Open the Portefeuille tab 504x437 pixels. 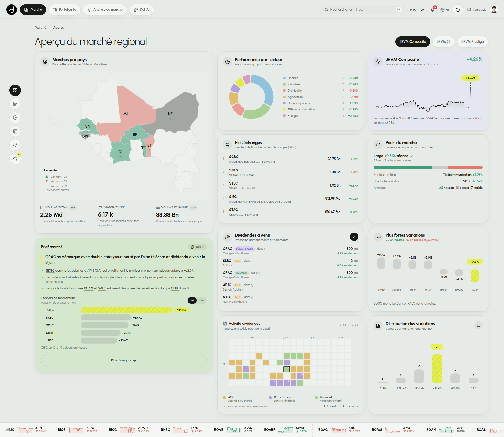click(x=64, y=10)
